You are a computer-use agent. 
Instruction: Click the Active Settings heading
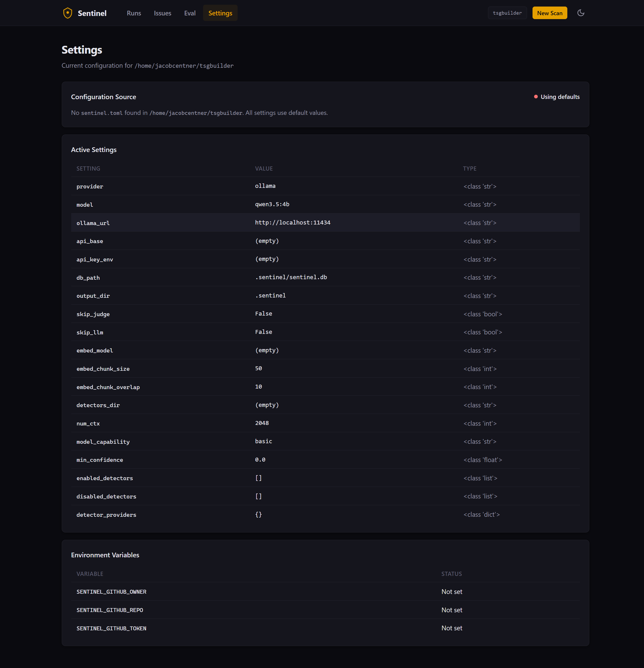[x=94, y=150]
